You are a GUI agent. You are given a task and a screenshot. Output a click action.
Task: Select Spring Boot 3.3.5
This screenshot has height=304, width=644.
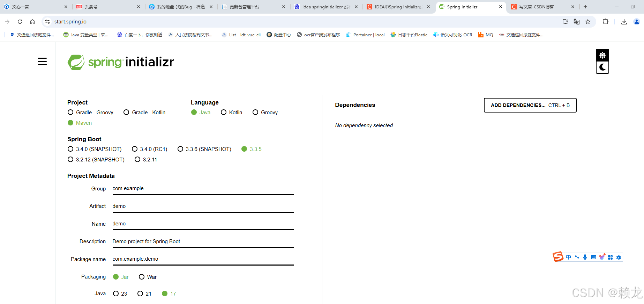252,149
